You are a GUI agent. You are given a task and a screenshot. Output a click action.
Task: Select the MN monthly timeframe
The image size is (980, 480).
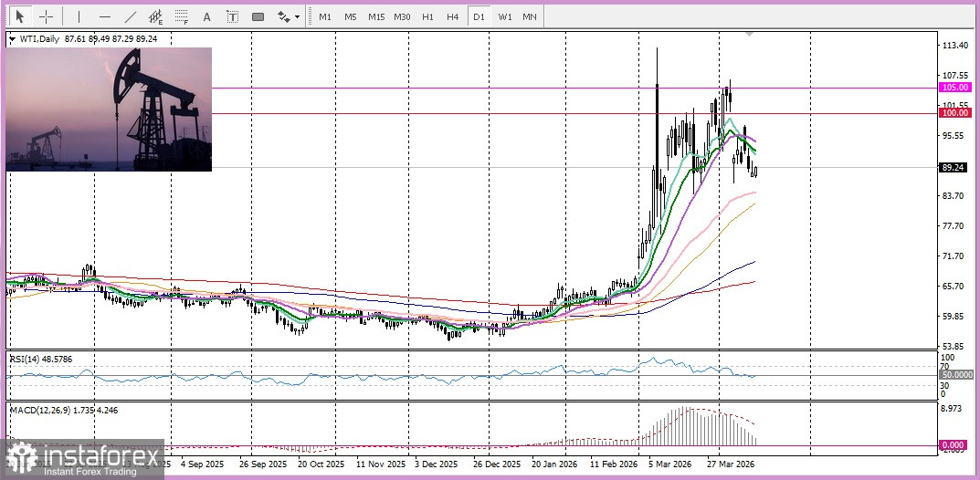click(530, 16)
